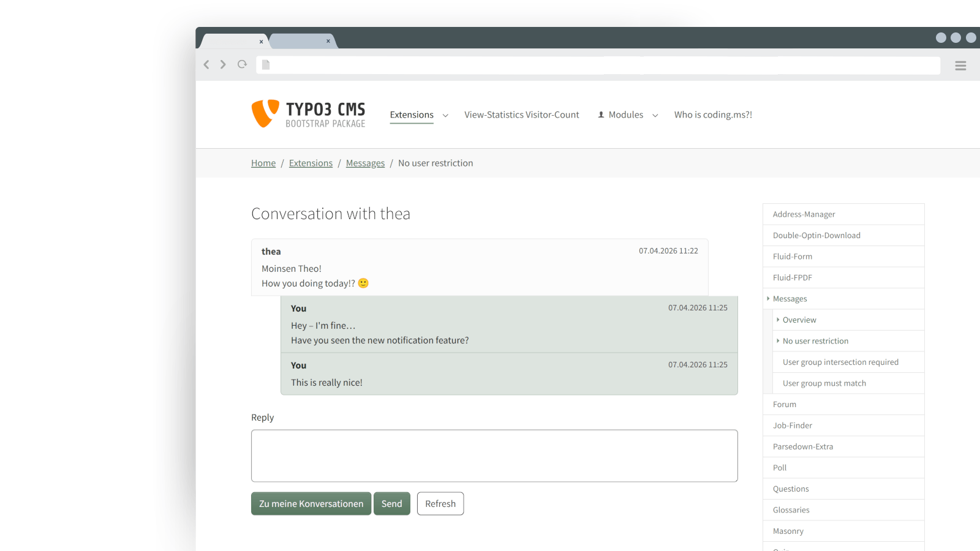Viewport: 980px width, 551px height.
Task: Click the Refresh button
Action: tap(440, 503)
